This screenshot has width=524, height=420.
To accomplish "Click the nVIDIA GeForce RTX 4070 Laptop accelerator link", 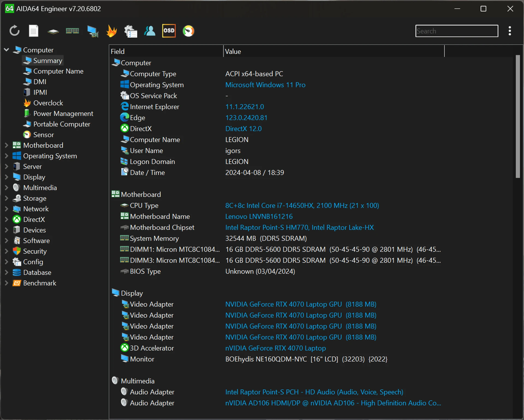I will 276,349.
